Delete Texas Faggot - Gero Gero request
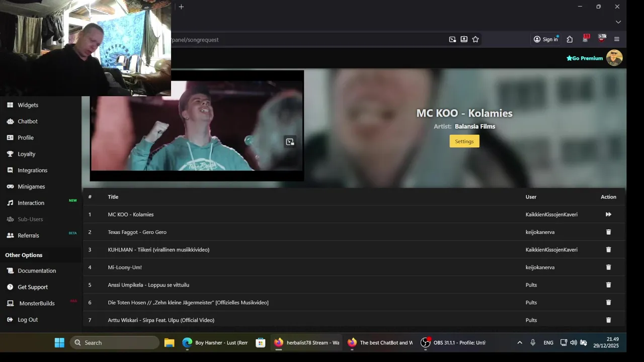The height and width of the screenshot is (362, 644). point(608,232)
